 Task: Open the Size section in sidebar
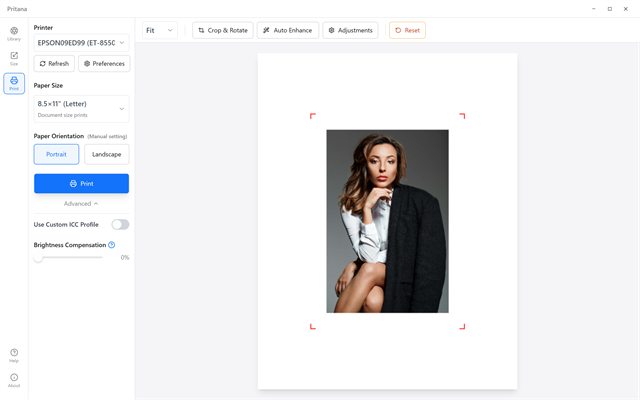[14, 58]
